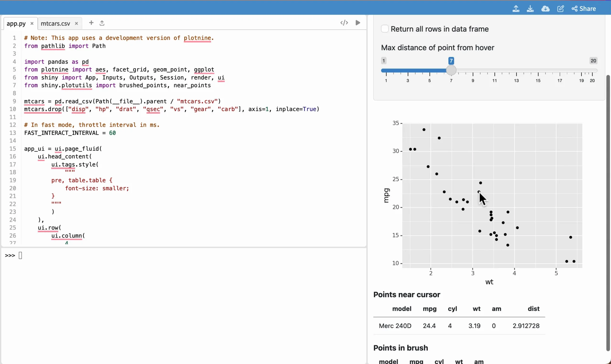
Task: Run the app with play button
Action: (x=358, y=23)
